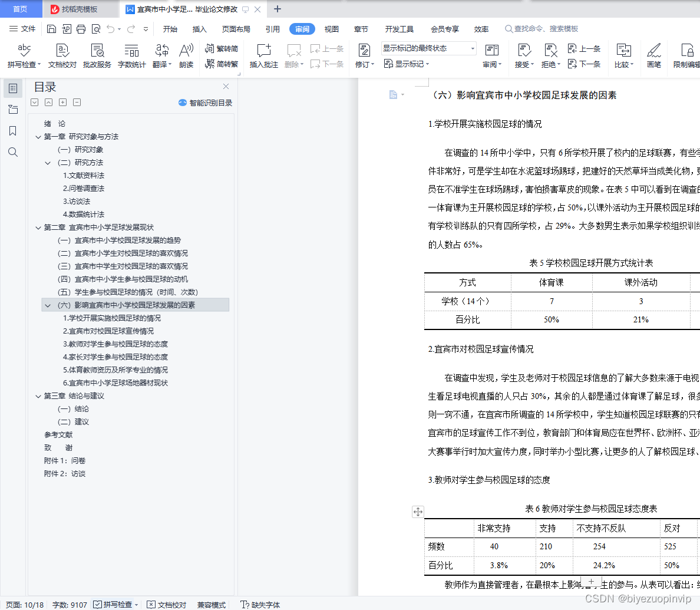Go to 上一条 previous revision
Viewport: 700px width, 610px height.
pyautogui.click(x=584, y=49)
